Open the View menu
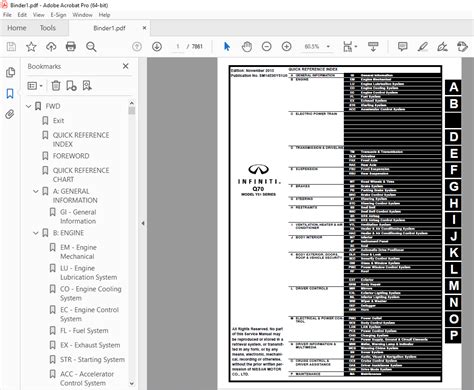Screen dimensions: 474x390 38,15
